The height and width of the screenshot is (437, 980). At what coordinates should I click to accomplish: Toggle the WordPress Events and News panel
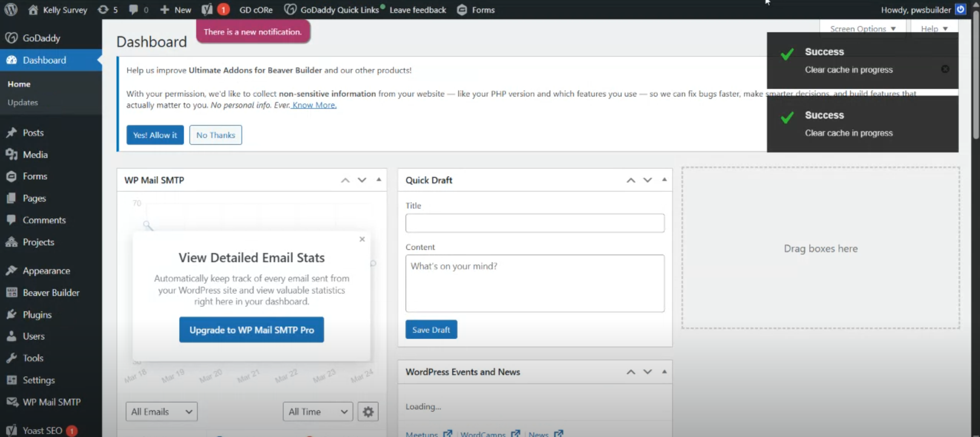pyautogui.click(x=664, y=372)
